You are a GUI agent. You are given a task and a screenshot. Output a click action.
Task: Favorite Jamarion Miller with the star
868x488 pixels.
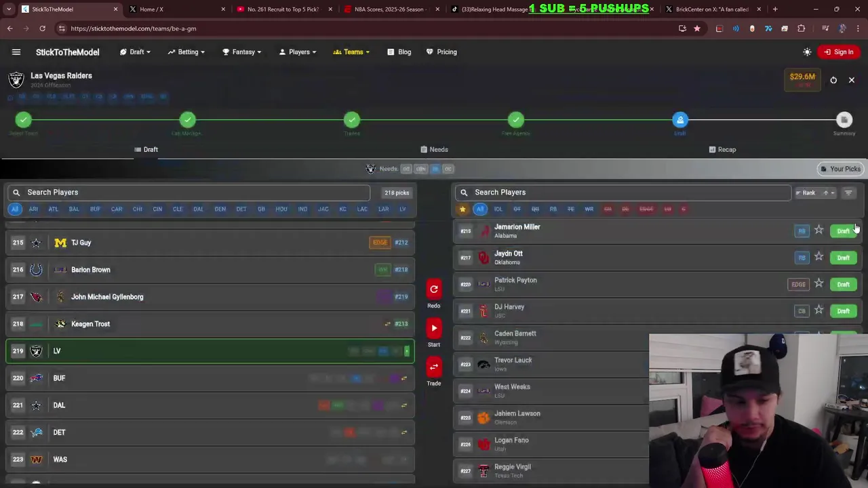coord(819,230)
